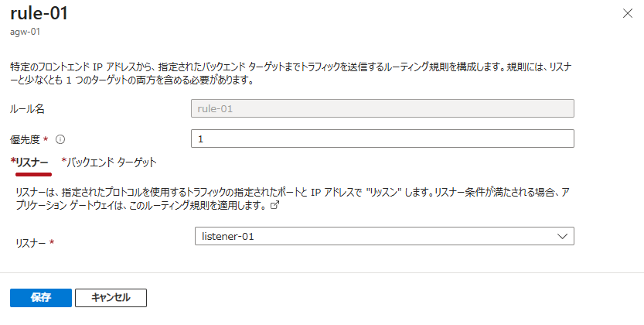Viewport: 644px width, 325px height.
Task: Click the 優先度 field label
Action: [25, 139]
